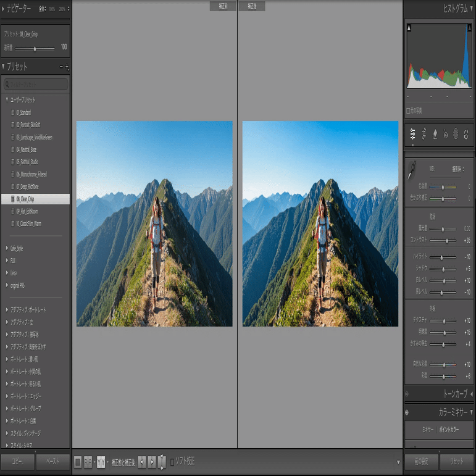
Task: Select the Healing eraser tool icon
Action: pyautogui.click(x=435, y=134)
